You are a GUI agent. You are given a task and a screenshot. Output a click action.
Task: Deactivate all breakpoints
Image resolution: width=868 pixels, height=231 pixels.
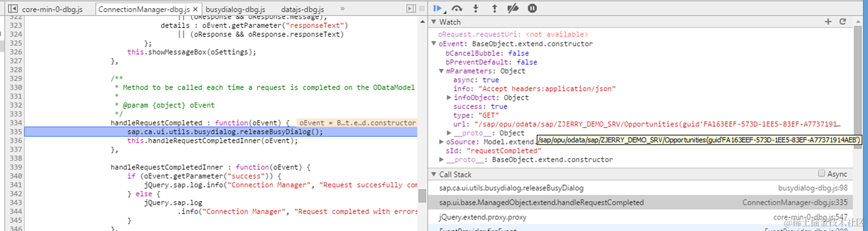(513, 9)
